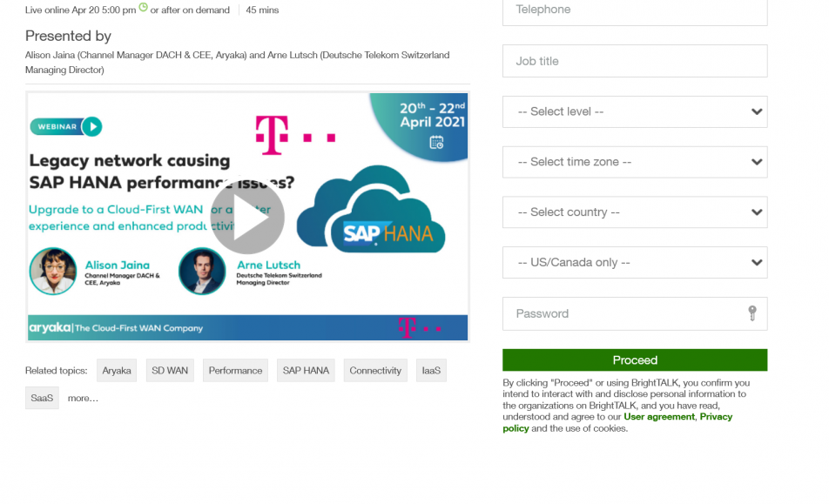Click the key icon in Password field
Screen dimensions: 829x504
tap(751, 313)
